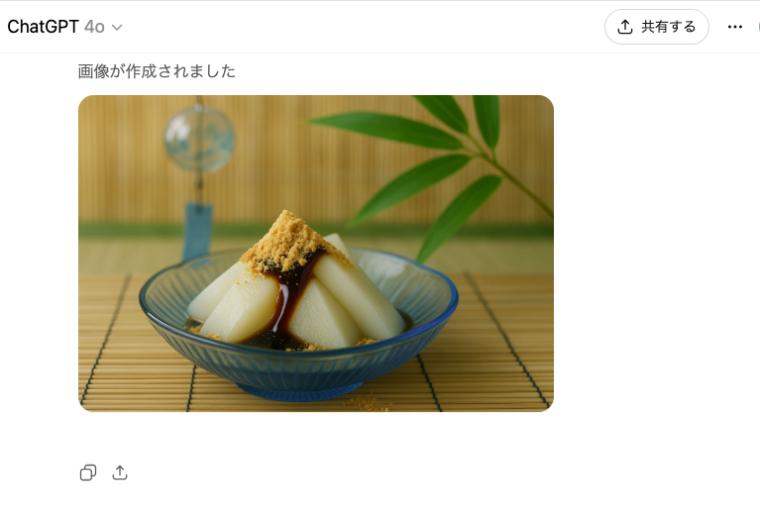This screenshot has height=532, width=760.
Task: Click the 共有する share button
Action: point(657,27)
